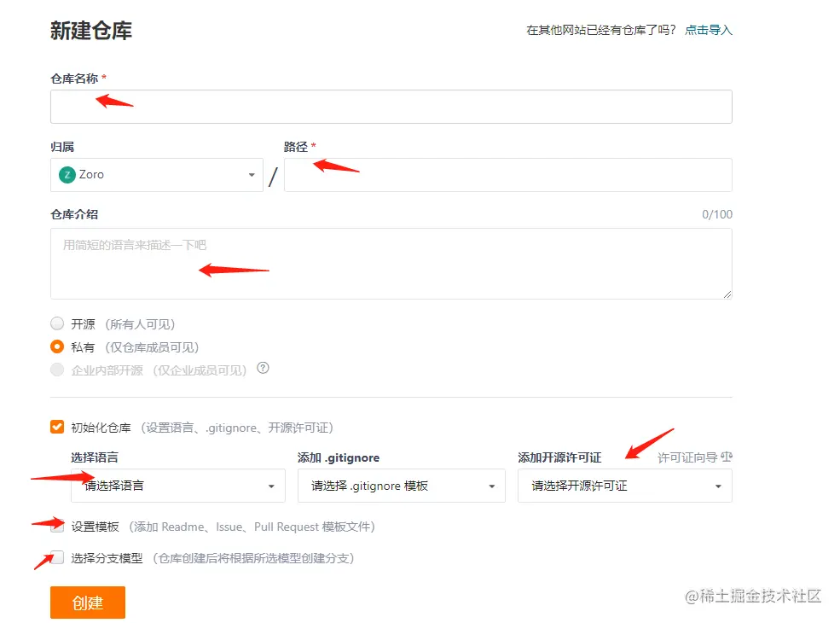Click the 选择语言 label
The width and height of the screenshot is (840, 623).
pos(95,457)
